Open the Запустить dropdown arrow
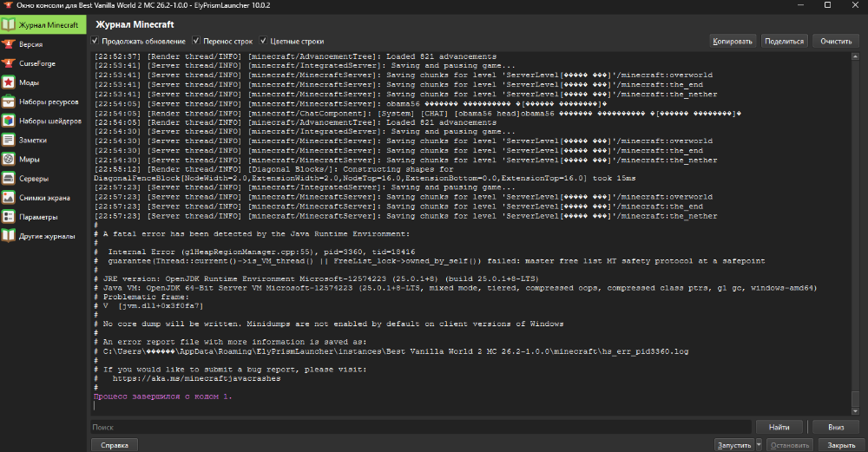This screenshot has width=868, height=452. point(759,445)
